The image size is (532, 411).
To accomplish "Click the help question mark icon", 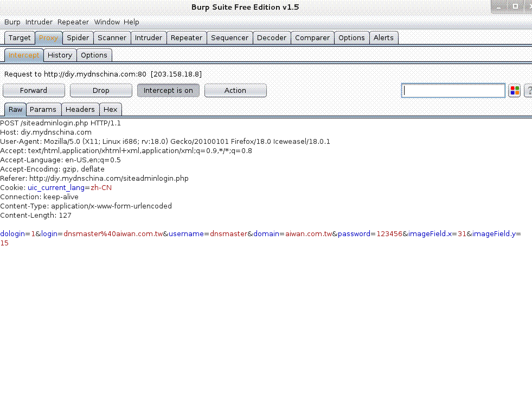I will pos(529,90).
